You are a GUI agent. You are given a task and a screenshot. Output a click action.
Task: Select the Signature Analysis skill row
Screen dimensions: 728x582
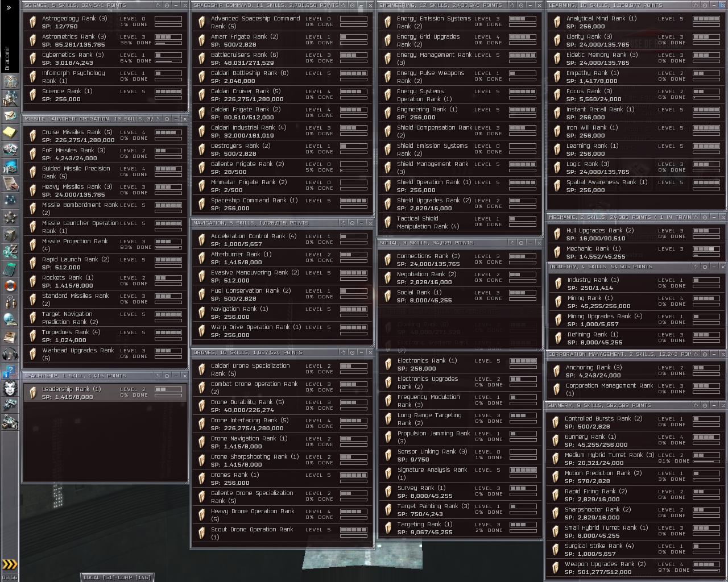[460, 473]
